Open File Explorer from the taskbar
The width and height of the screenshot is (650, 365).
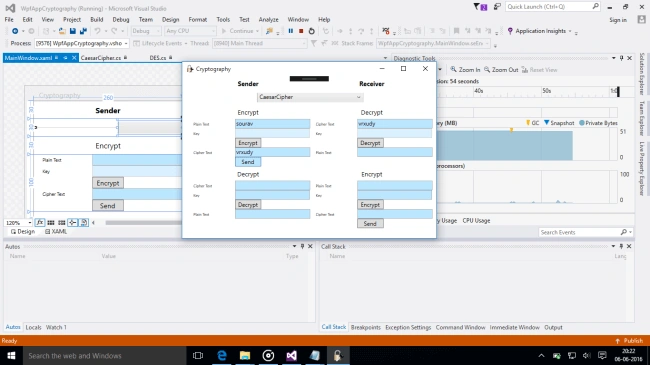point(245,355)
